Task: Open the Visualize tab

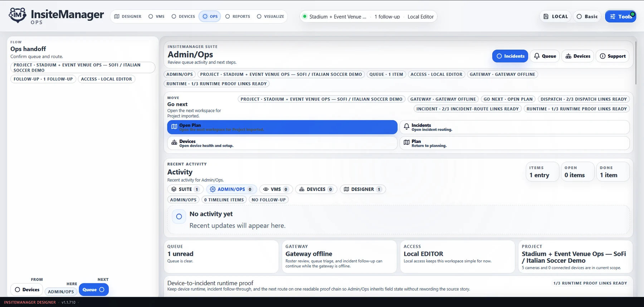Action: point(270,16)
